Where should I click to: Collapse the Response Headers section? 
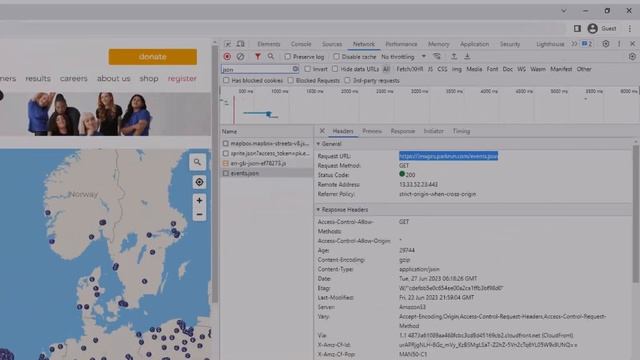click(x=318, y=209)
